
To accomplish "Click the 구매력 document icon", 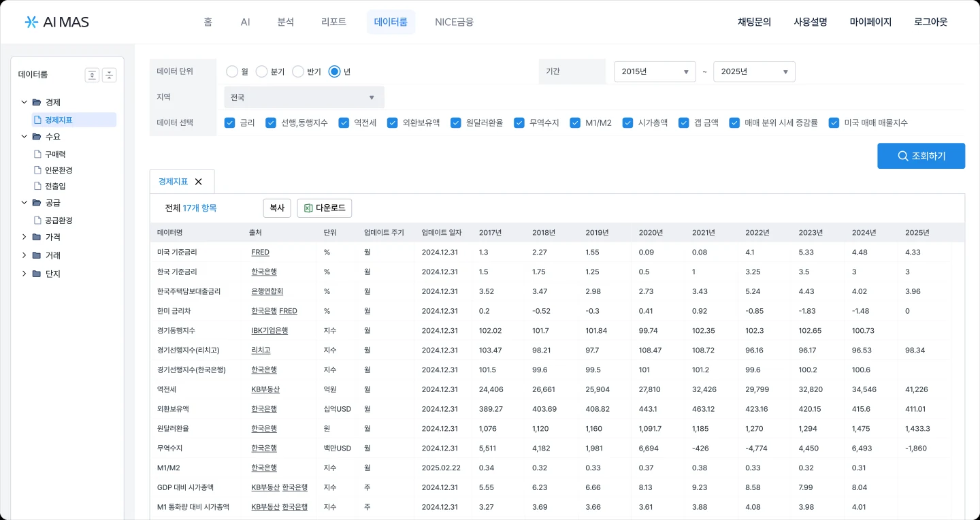I will click(38, 155).
